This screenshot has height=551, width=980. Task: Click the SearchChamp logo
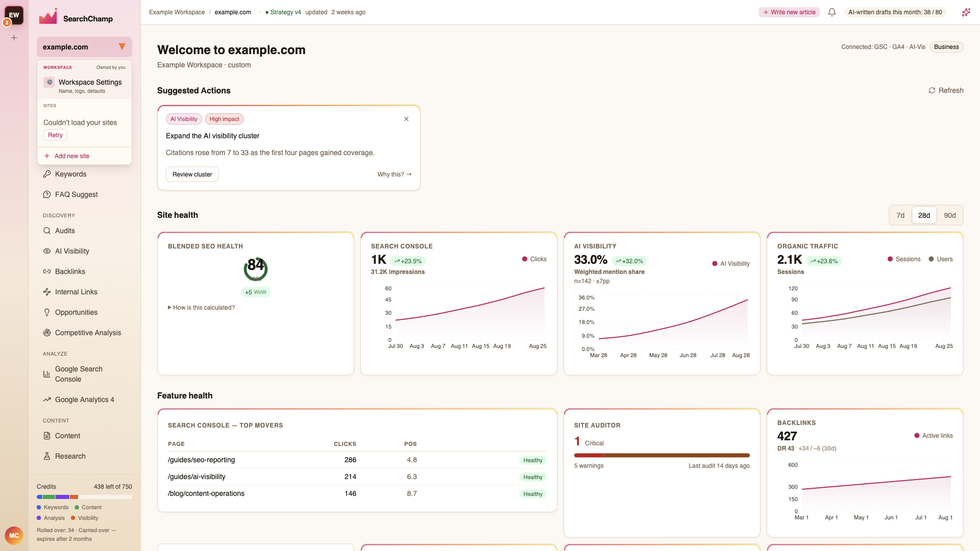pyautogui.click(x=76, y=17)
